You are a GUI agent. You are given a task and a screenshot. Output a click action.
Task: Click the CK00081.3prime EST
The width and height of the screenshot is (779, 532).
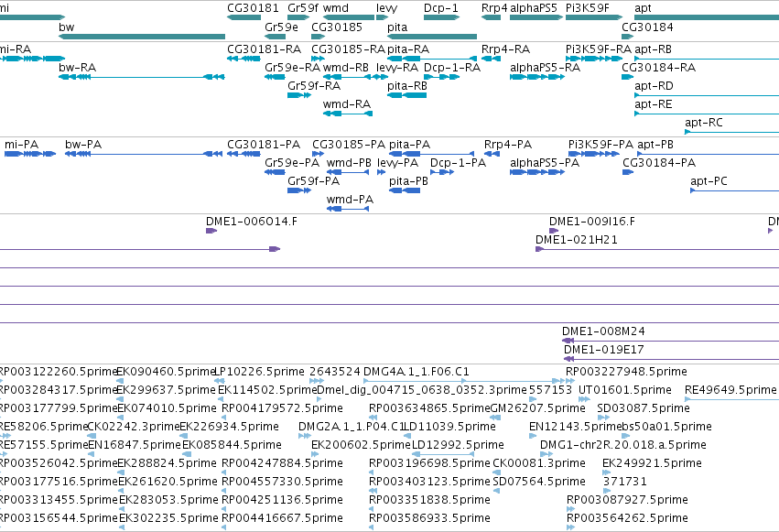coord(497,472)
